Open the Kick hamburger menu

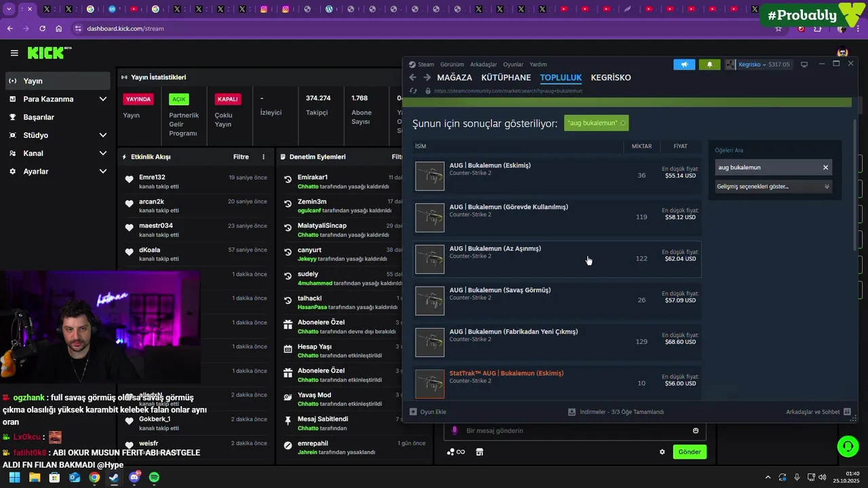tap(14, 53)
